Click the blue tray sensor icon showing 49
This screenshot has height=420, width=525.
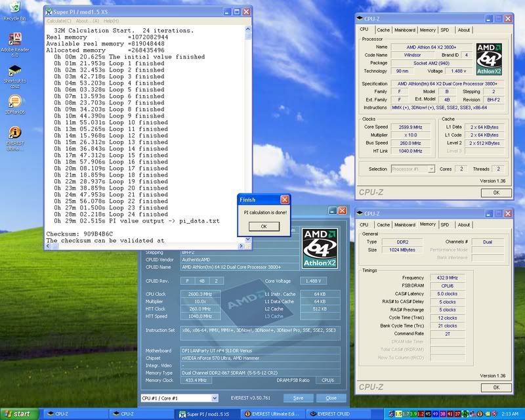click(435, 414)
